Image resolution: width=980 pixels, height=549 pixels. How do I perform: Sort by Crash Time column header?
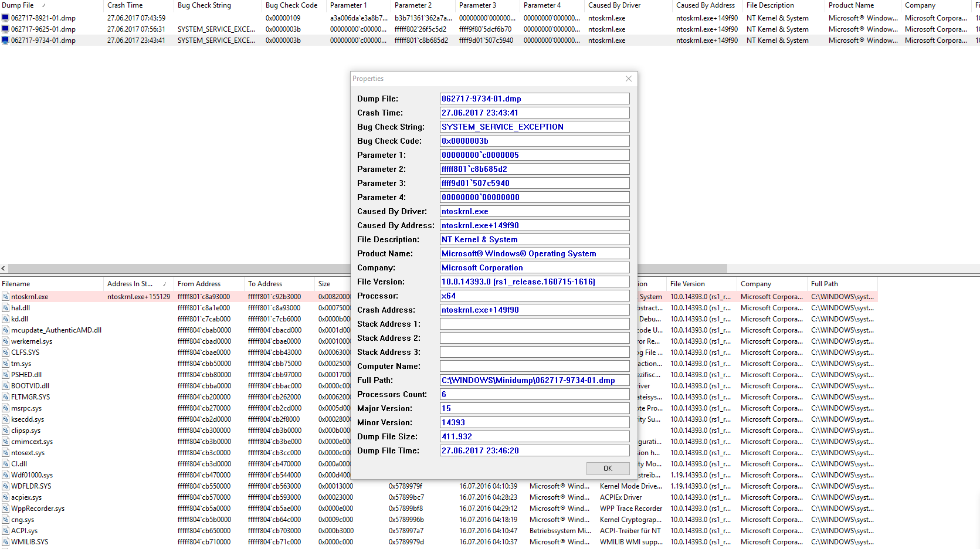pyautogui.click(x=139, y=5)
